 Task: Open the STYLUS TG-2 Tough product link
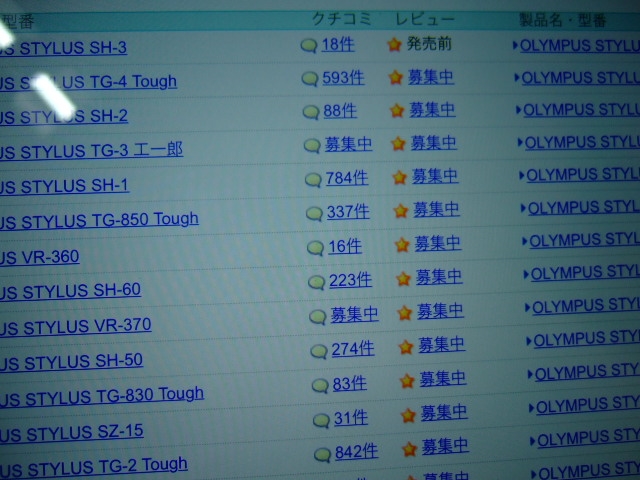94,466
